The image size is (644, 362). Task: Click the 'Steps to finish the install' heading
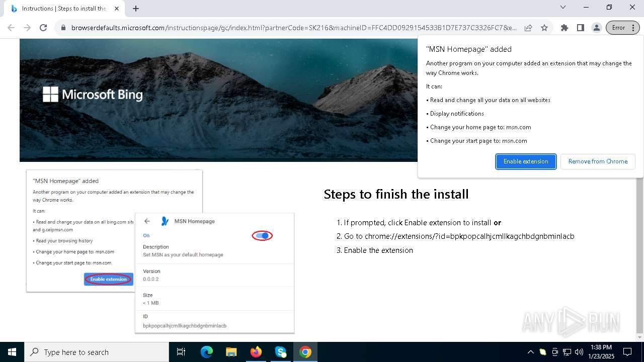pyautogui.click(x=396, y=194)
